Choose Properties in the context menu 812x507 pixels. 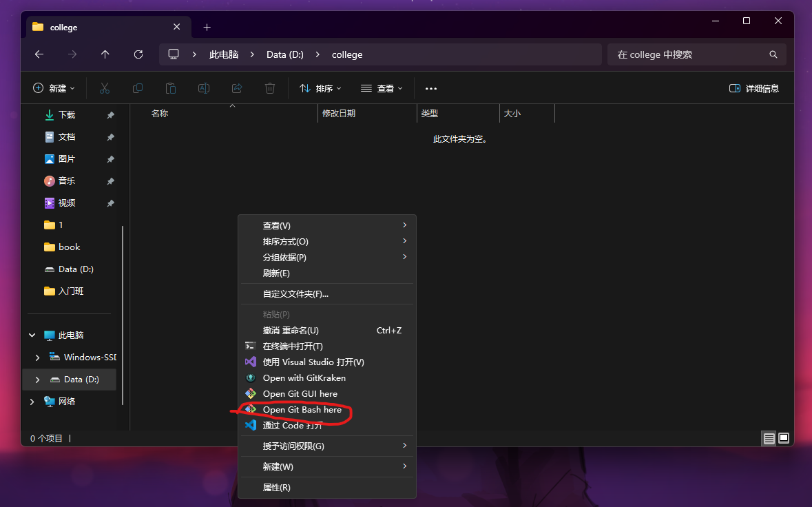[x=277, y=487]
